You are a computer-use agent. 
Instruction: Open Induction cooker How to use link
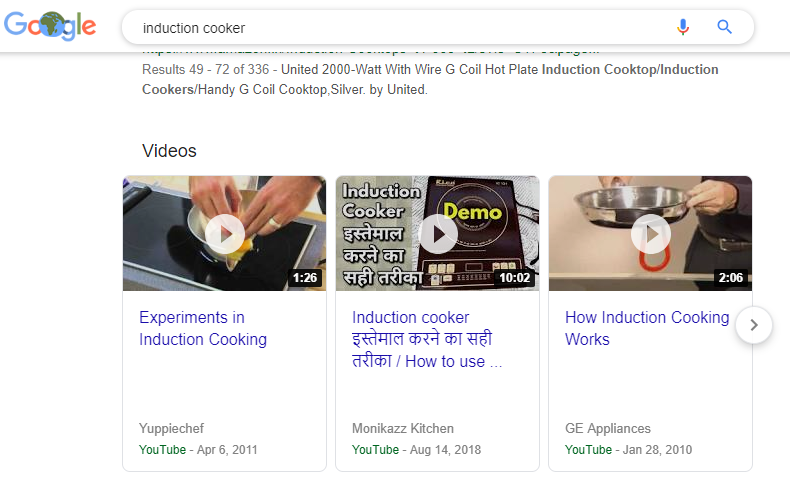pyautogui.click(x=427, y=339)
